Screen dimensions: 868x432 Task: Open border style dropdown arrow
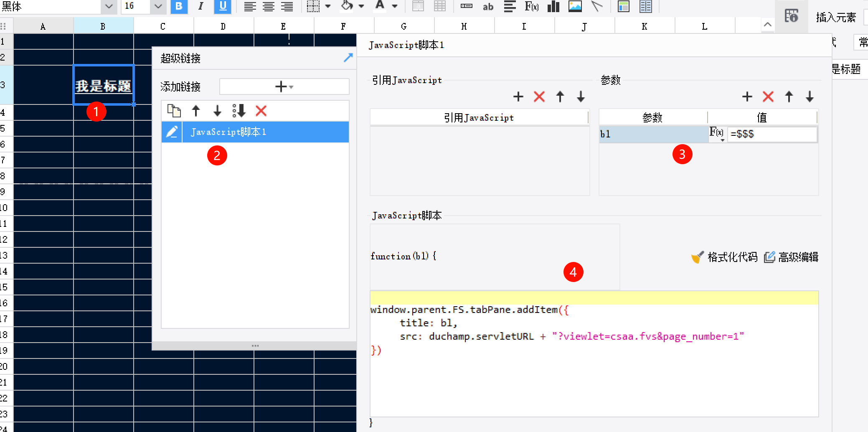[x=328, y=6]
